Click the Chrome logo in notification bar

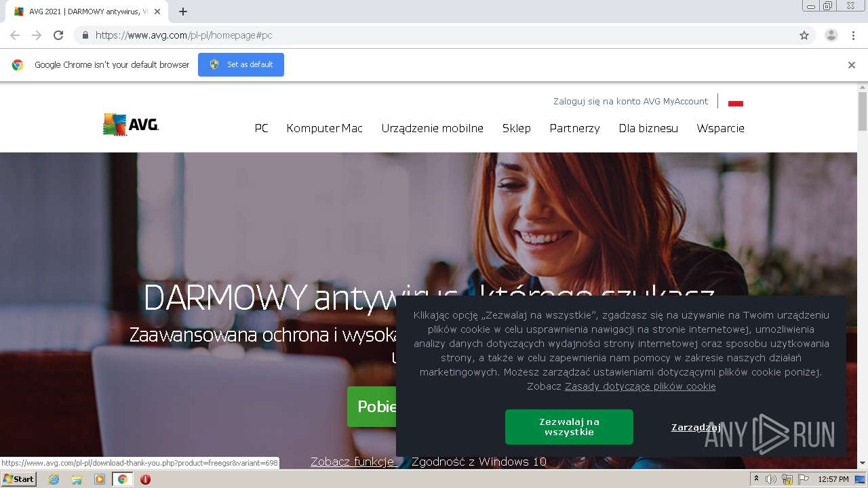(18, 65)
